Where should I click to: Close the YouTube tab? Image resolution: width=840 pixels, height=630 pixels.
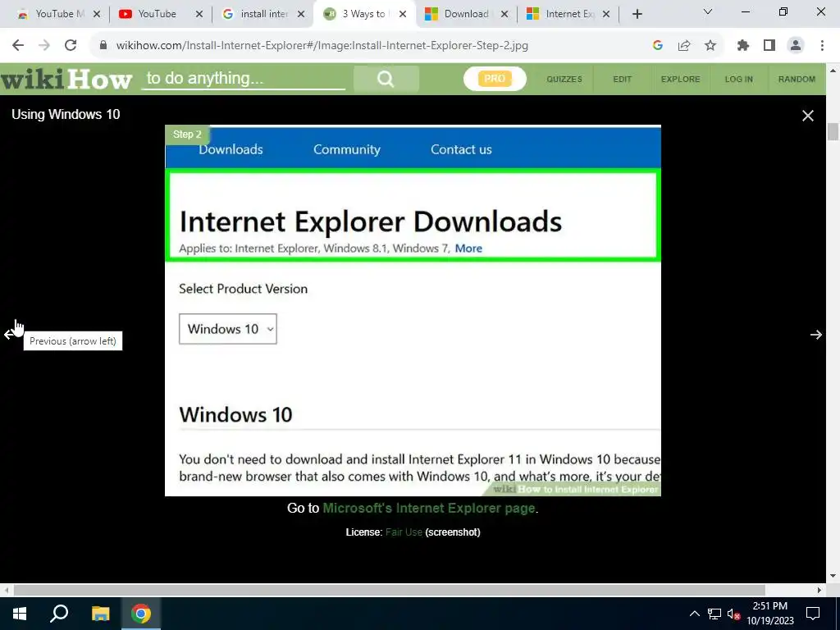tap(199, 15)
